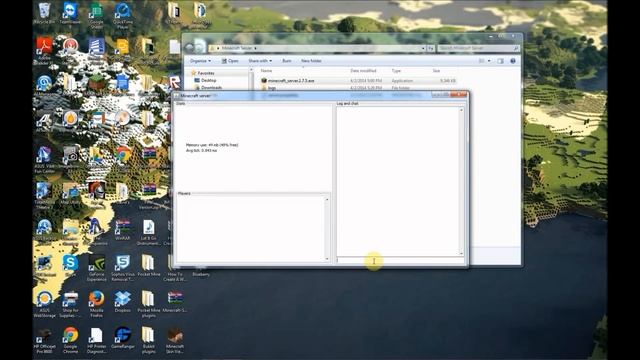640x360 pixels.
Task: Open the Recycle Bin desktop icon
Action: 44,13
